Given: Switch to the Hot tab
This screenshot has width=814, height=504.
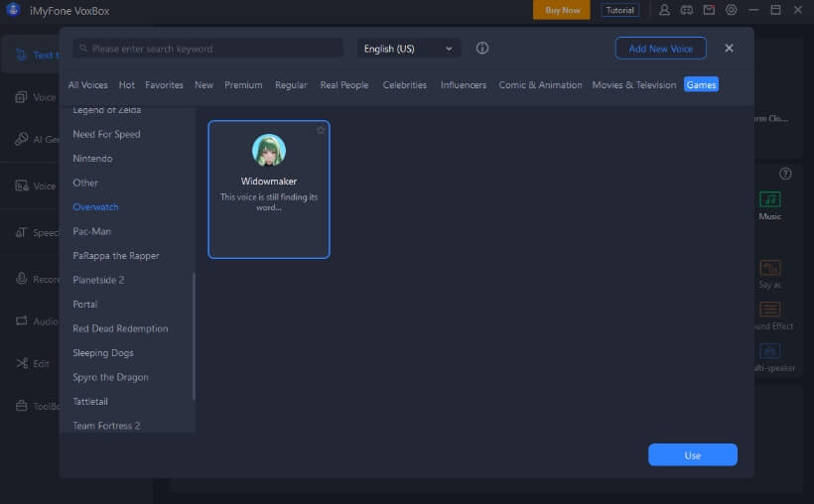Looking at the screenshot, I should 127,84.
